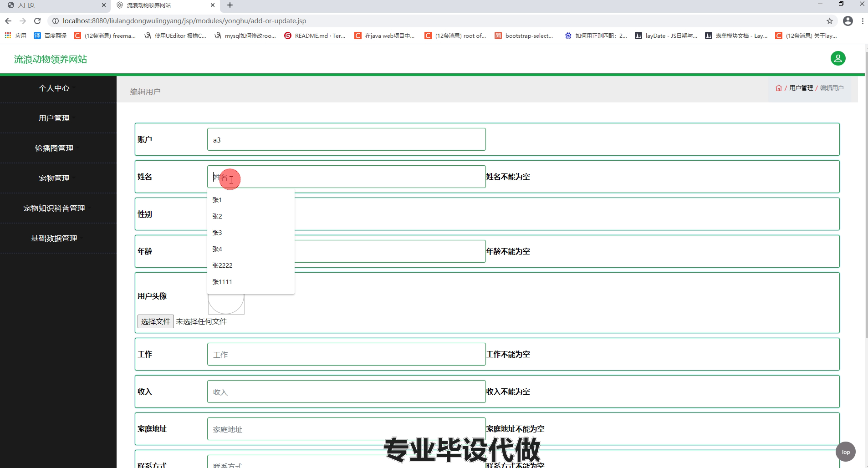868x468 pixels.
Task: Close the 流浪动物领养网站 tab
Action: pyautogui.click(x=213, y=5)
